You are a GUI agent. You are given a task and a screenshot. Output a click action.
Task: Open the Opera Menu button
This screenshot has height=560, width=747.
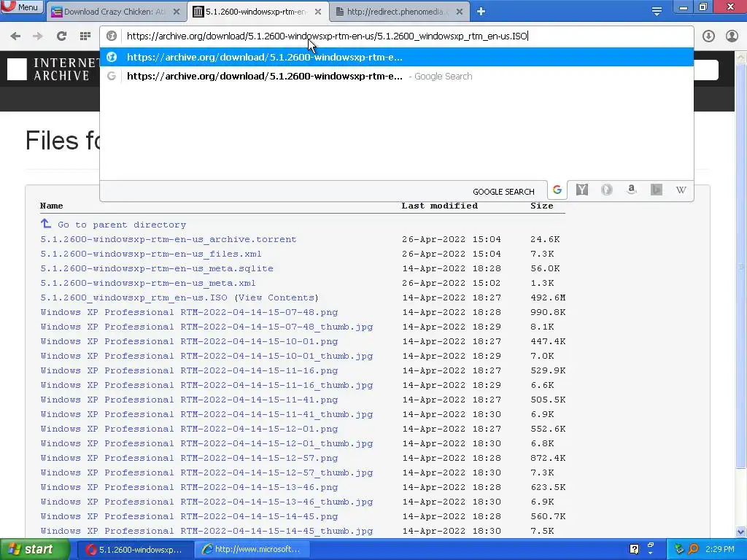coord(21,7)
